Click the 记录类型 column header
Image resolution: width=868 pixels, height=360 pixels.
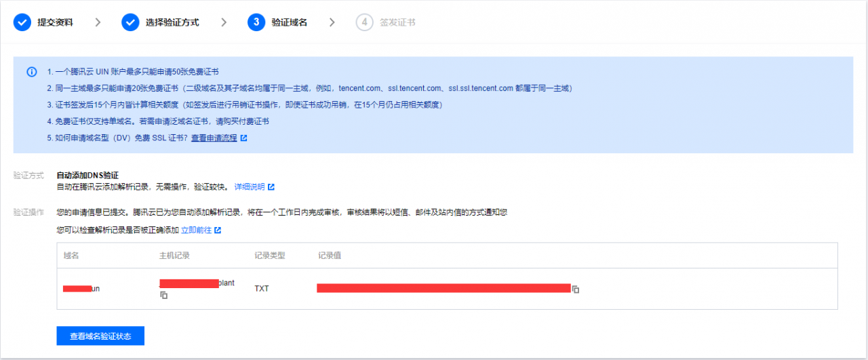click(x=270, y=256)
